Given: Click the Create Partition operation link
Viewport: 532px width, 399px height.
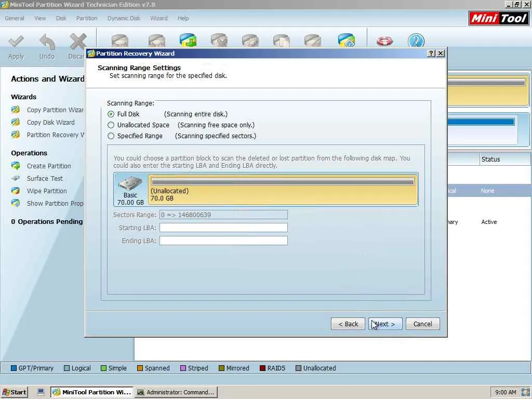Looking at the screenshot, I should [49, 166].
